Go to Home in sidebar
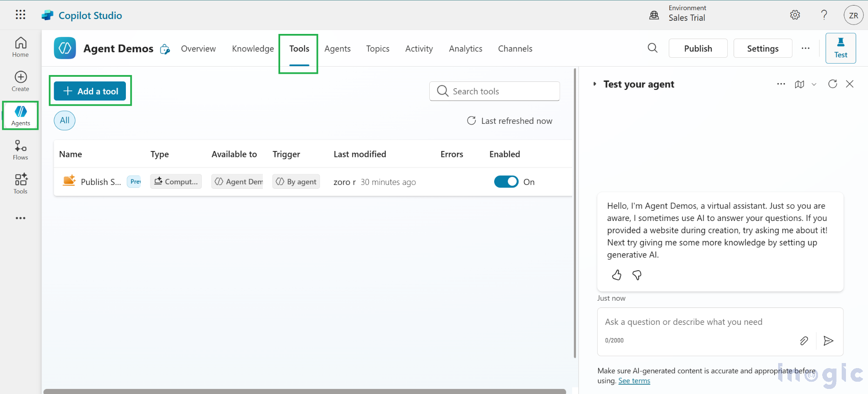Image resolution: width=868 pixels, height=394 pixels. (20, 47)
